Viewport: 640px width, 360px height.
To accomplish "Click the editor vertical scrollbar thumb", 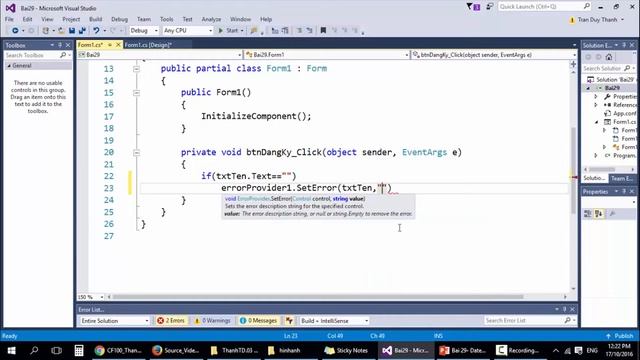I will point(573,171).
